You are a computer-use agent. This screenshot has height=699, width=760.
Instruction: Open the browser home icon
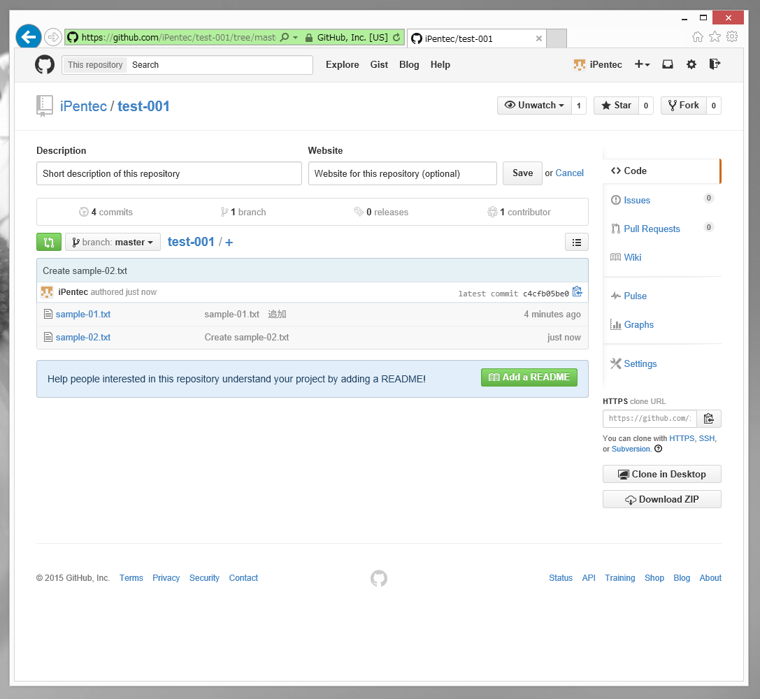coord(697,37)
